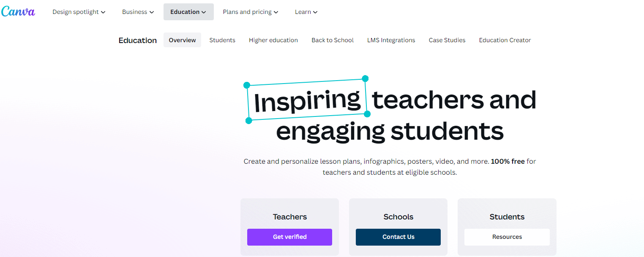Go to Back to School tab
Viewport: 644px width, 257px height.
coord(333,40)
